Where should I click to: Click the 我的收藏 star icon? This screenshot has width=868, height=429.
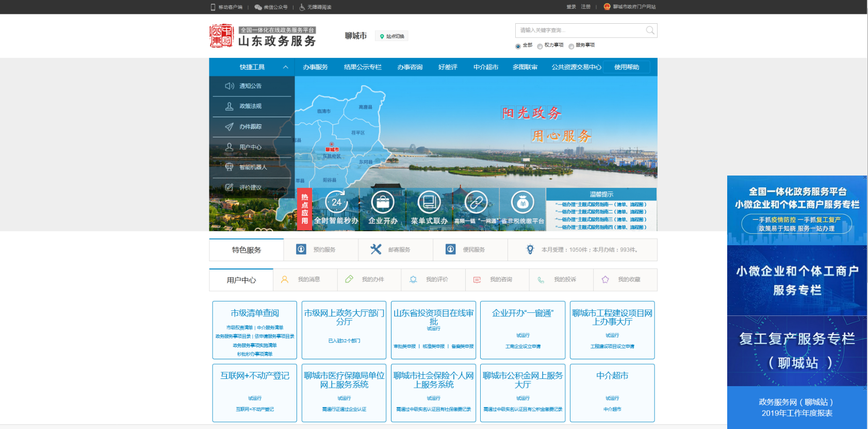pos(605,279)
